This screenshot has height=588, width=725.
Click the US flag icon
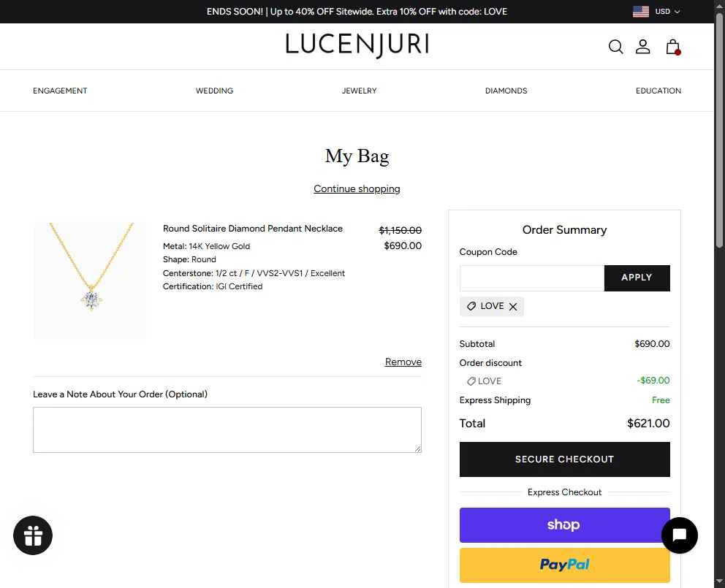point(640,12)
